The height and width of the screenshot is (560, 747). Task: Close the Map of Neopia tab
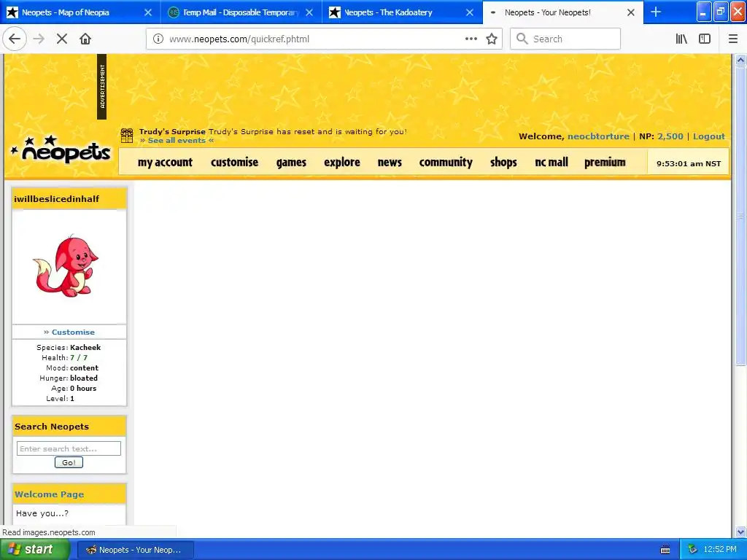(148, 12)
